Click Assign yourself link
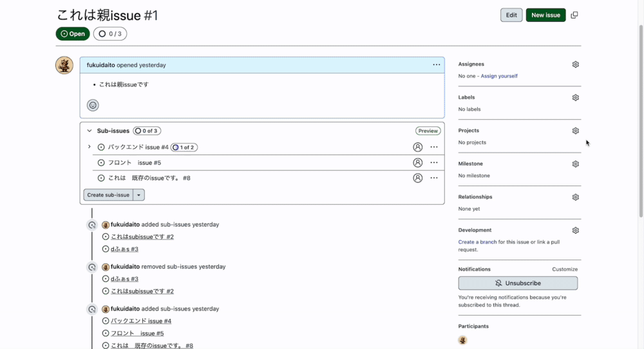 (x=499, y=76)
